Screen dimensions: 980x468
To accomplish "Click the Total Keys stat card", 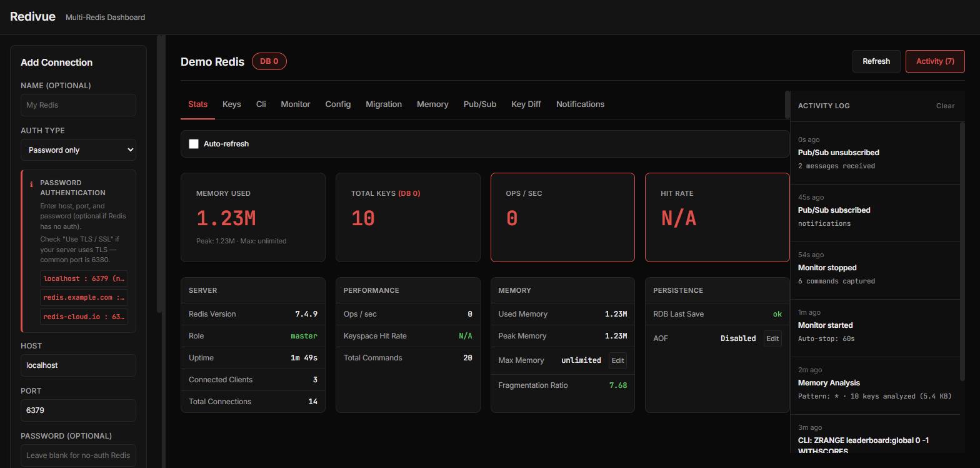I will point(408,217).
